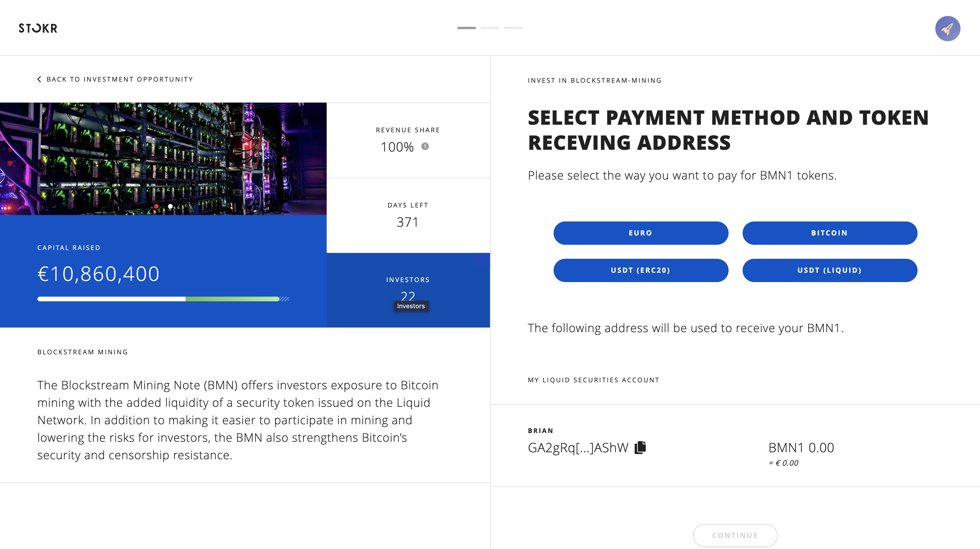Select USDT (ERC20) payment option
980x549 pixels.
click(x=641, y=270)
